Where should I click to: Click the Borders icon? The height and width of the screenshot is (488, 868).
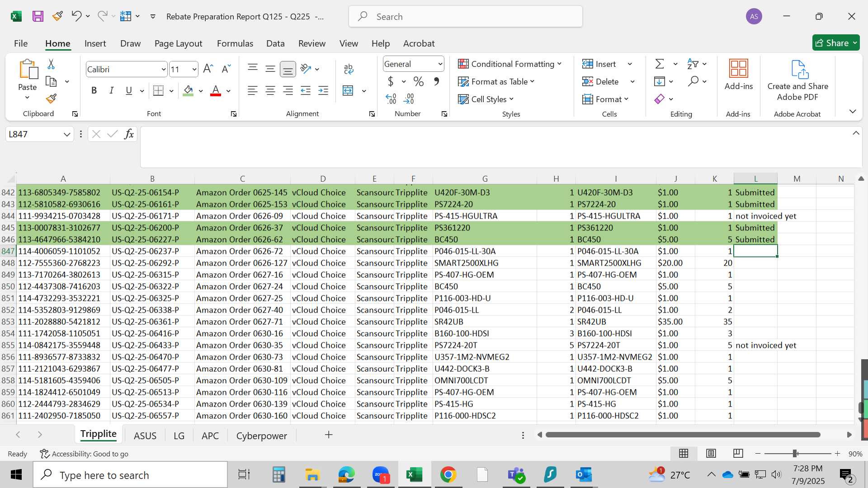pos(158,90)
